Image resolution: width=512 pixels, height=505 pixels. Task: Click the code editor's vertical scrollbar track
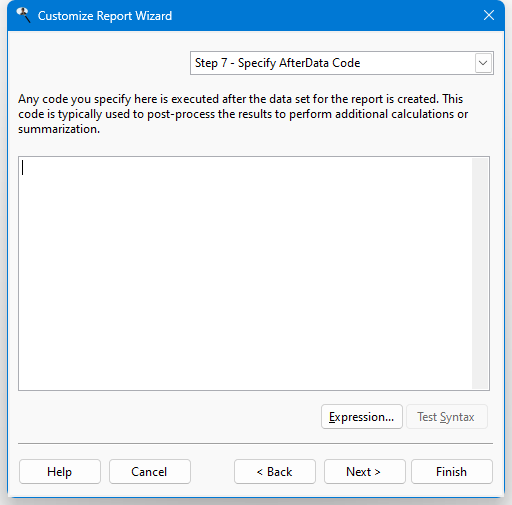click(480, 273)
